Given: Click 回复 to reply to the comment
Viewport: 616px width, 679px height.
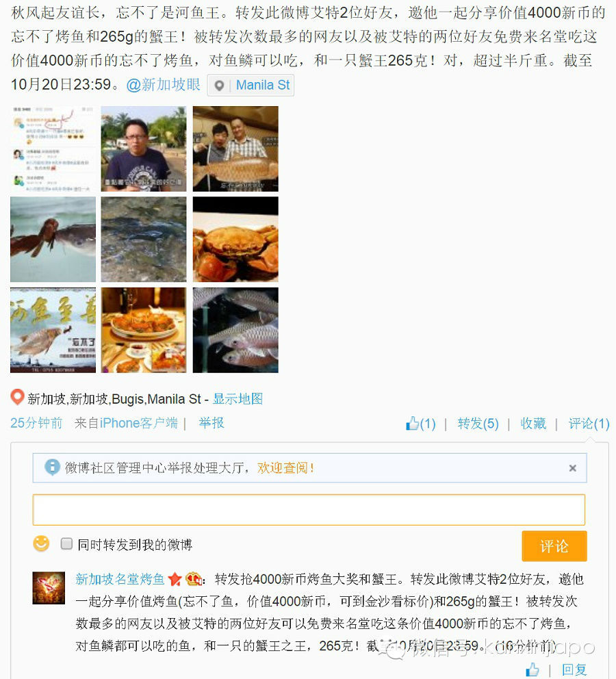Looking at the screenshot, I should pos(574,670).
